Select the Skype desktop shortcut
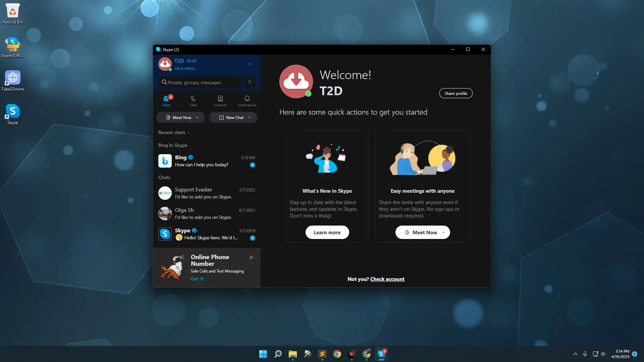Screen dimensions: 644x362 click(13, 114)
